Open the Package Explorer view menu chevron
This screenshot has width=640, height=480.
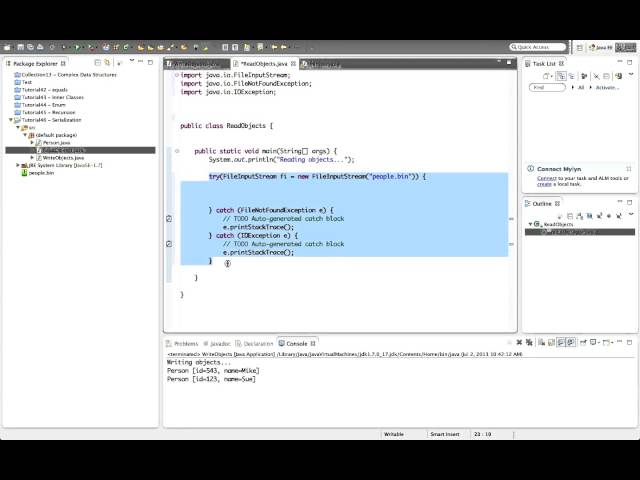tap(131, 60)
